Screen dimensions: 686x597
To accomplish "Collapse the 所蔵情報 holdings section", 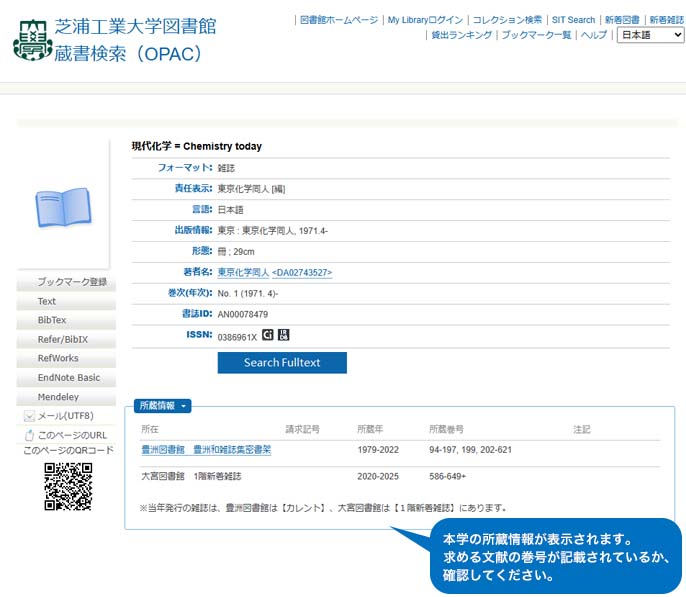I will click(162, 405).
